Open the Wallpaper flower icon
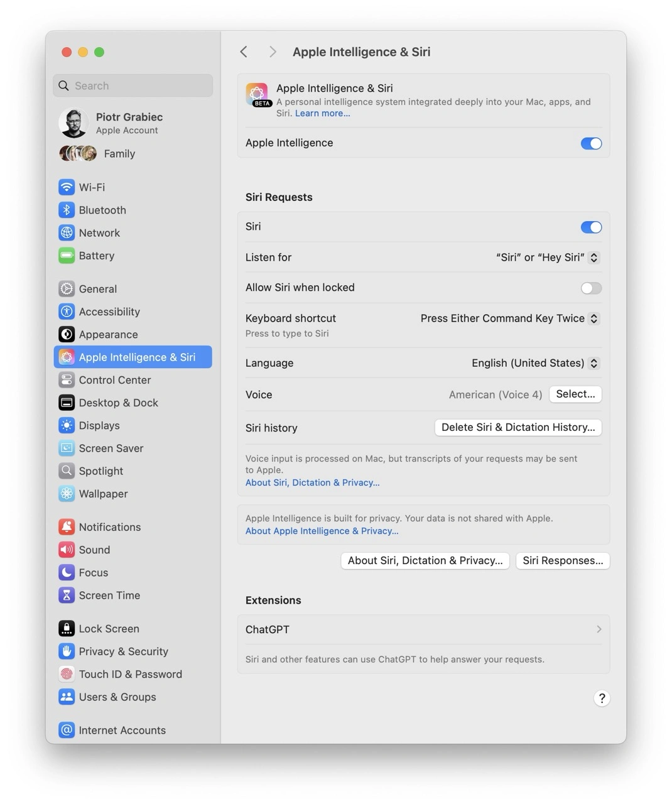This screenshot has width=672, height=804. point(67,494)
